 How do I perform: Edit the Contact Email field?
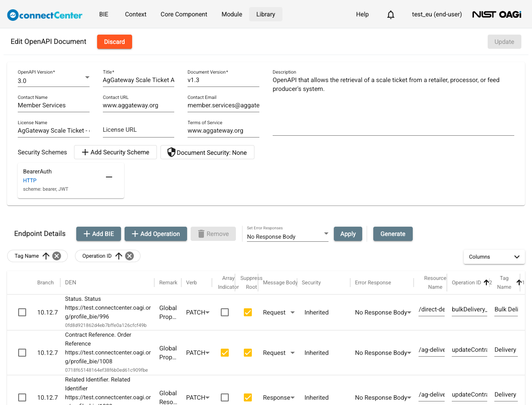(x=223, y=106)
